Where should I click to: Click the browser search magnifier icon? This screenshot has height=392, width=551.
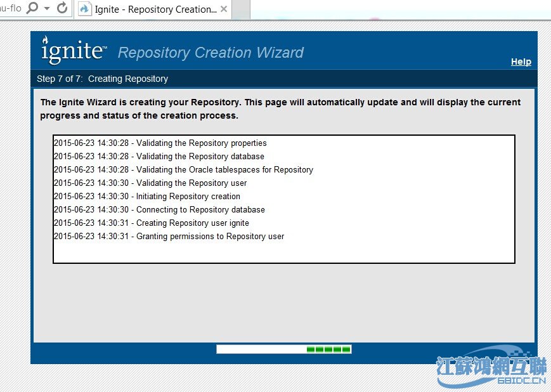coord(32,8)
